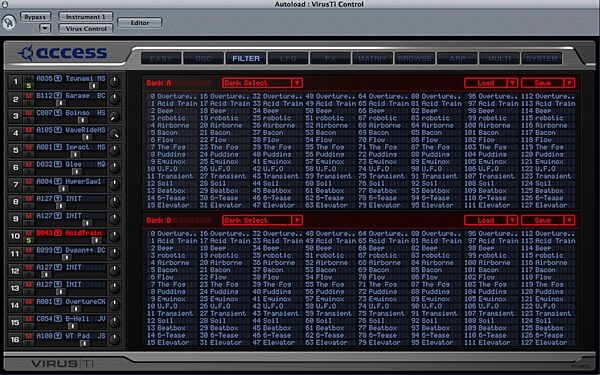This screenshot has width=600, height=375.
Task: Click the knob on part 16 WT Pad
Action: click(x=114, y=339)
